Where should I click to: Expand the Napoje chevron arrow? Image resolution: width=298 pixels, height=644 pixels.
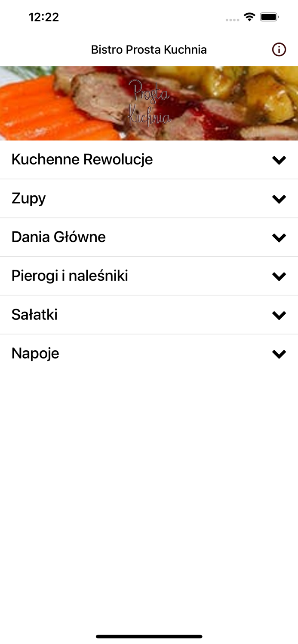tap(279, 354)
